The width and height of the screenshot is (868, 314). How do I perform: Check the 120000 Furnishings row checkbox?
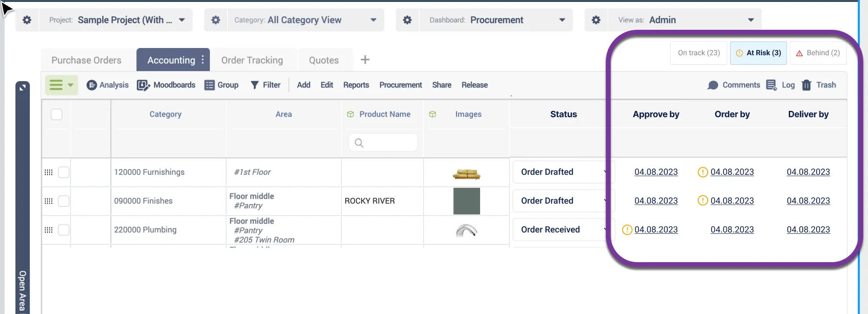[64, 172]
